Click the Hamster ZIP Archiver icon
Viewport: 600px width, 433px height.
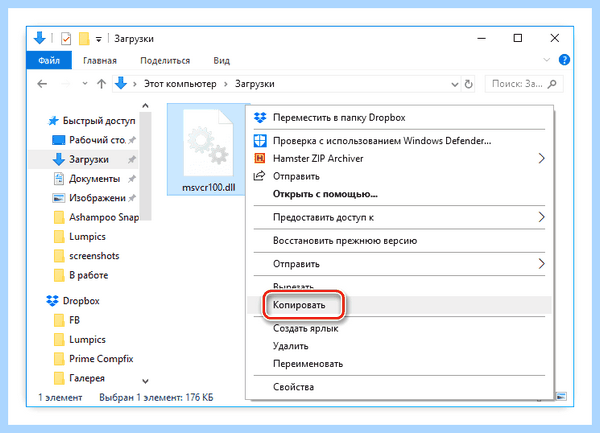click(260, 158)
